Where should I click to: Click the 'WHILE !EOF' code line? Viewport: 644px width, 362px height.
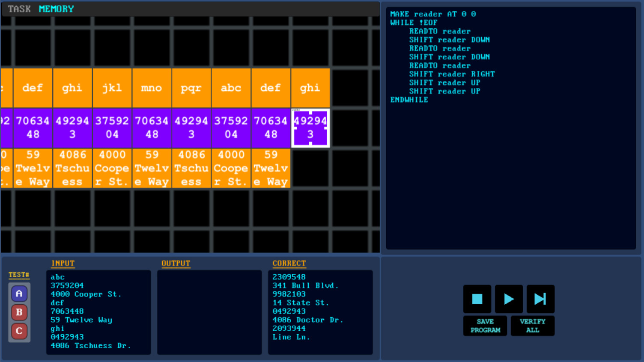click(414, 23)
